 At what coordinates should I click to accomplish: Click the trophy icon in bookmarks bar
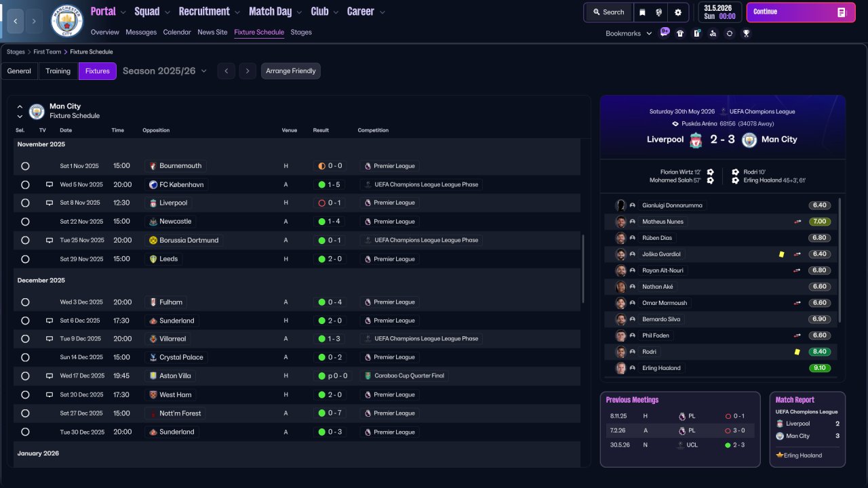pyautogui.click(x=746, y=33)
